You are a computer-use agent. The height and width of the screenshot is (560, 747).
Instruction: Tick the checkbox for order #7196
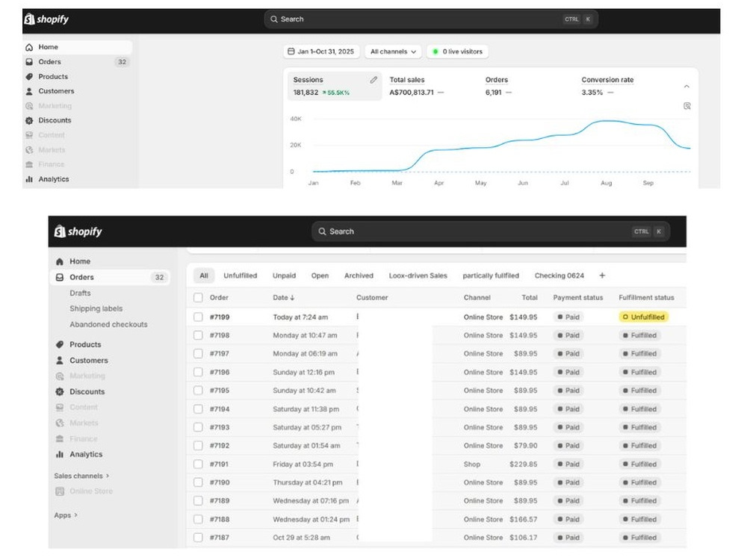(198, 372)
